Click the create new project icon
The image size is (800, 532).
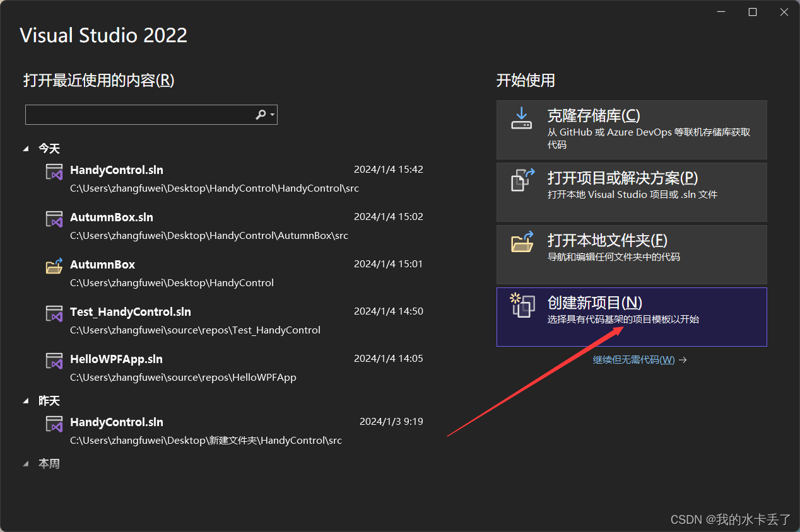pos(522,305)
